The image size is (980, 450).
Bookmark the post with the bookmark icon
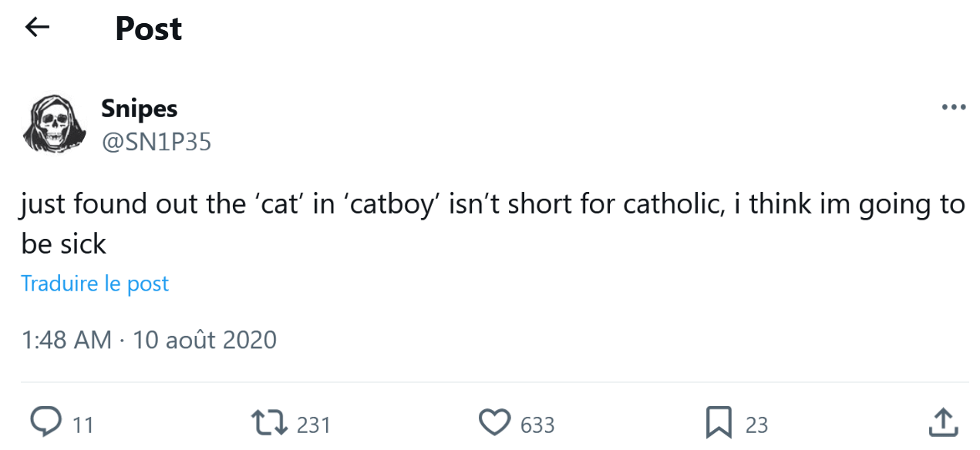(718, 422)
